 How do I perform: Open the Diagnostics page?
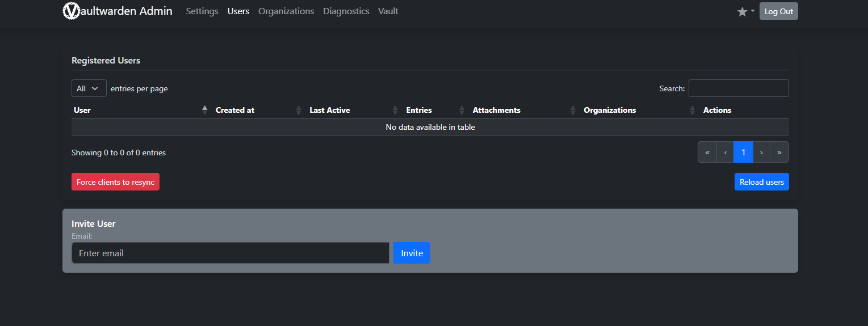point(346,11)
